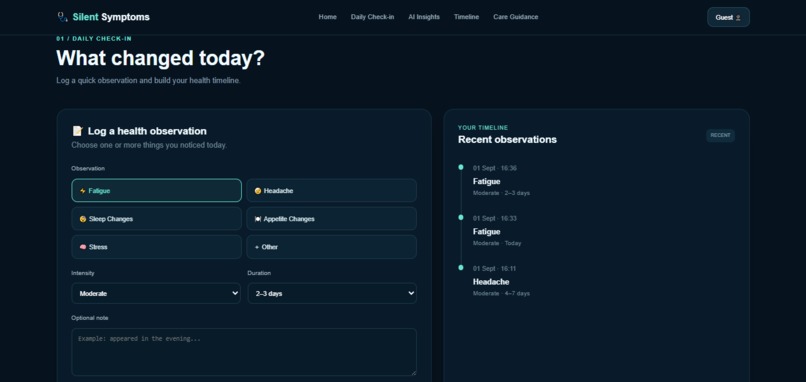Click into the Optional note text area

coord(244,352)
